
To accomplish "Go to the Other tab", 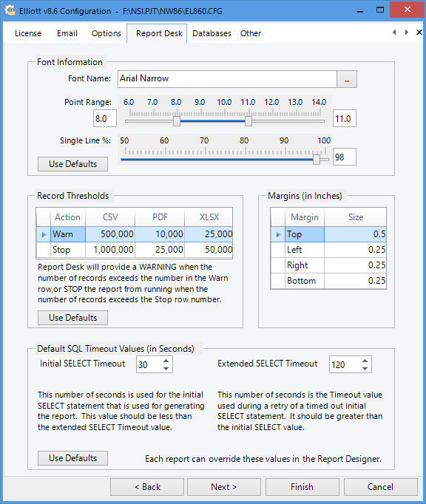I will click(x=251, y=33).
